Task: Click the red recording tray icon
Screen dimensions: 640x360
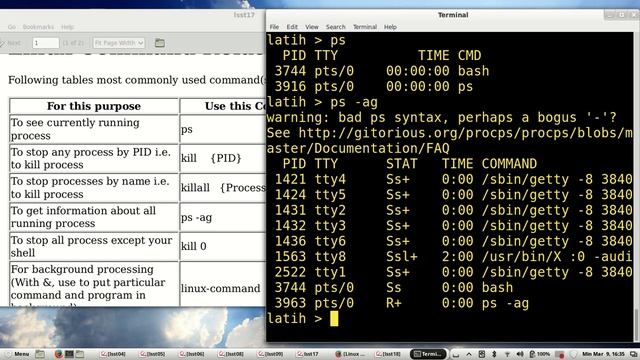Action: 560,354
